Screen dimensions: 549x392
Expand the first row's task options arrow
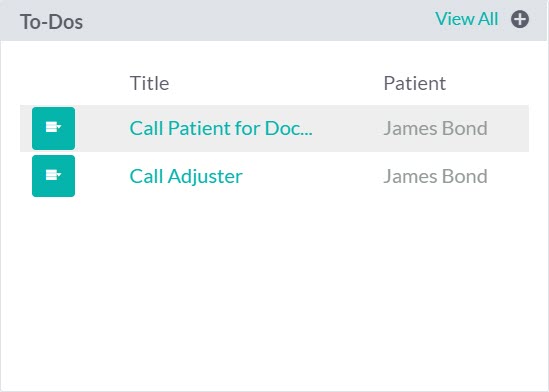(59, 126)
